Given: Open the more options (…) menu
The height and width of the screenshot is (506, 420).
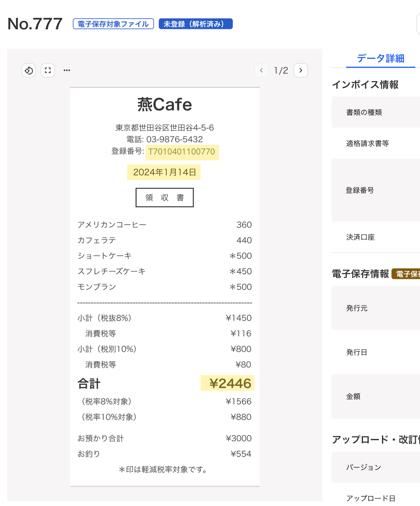Looking at the screenshot, I should pyautogui.click(x=67, y=70).
